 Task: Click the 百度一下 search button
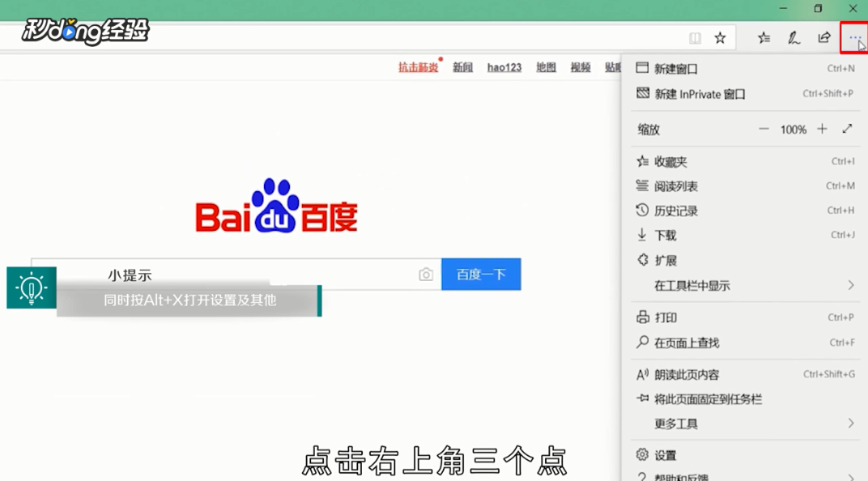tap(481, 274)
